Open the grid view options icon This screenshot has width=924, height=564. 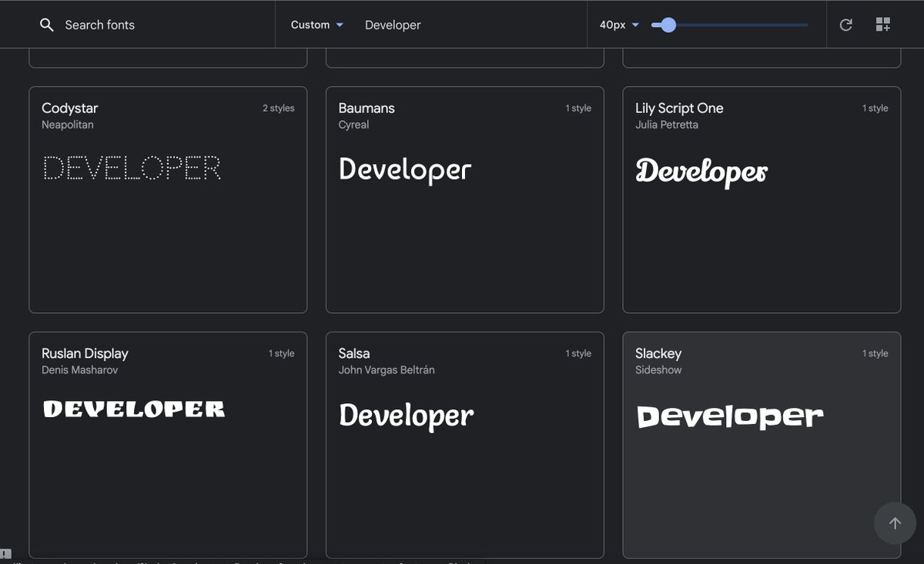[x=882, y=24]
